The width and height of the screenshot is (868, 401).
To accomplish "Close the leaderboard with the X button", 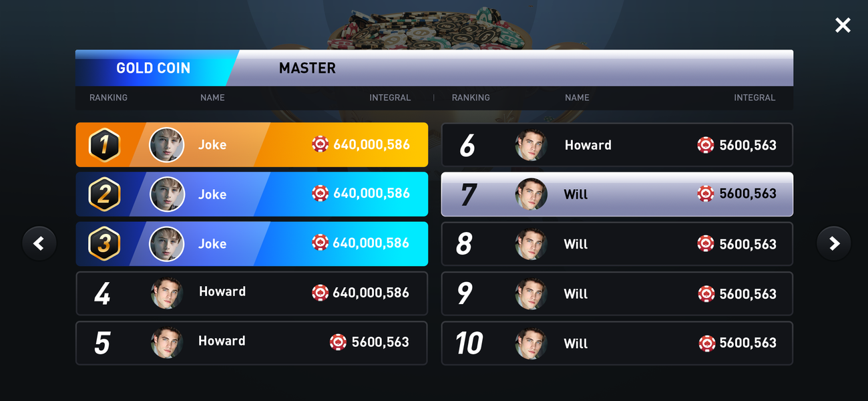I will (x=843, y=25).
